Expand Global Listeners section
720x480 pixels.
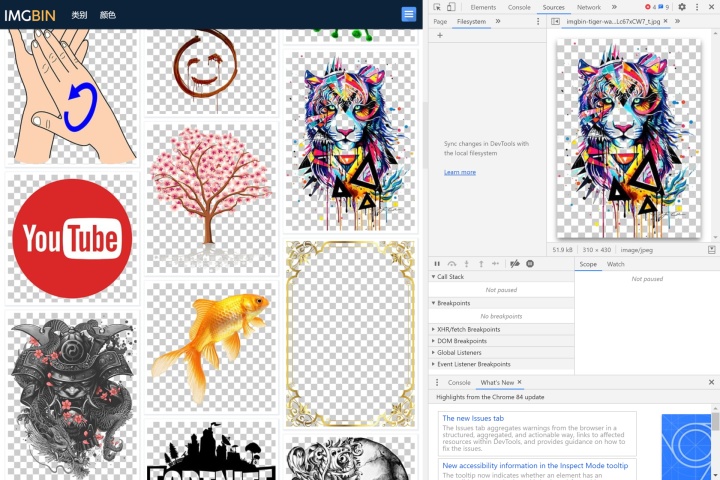click(x=501, y=352)
